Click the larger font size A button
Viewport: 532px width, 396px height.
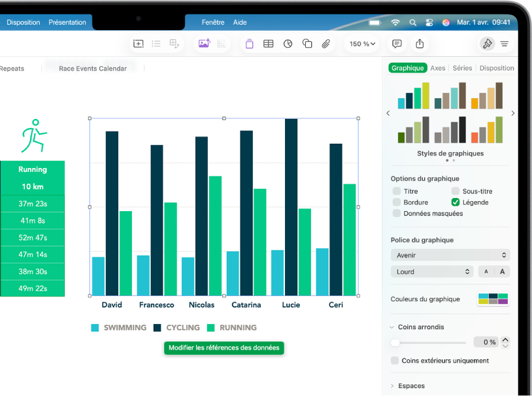pos(502,272)
